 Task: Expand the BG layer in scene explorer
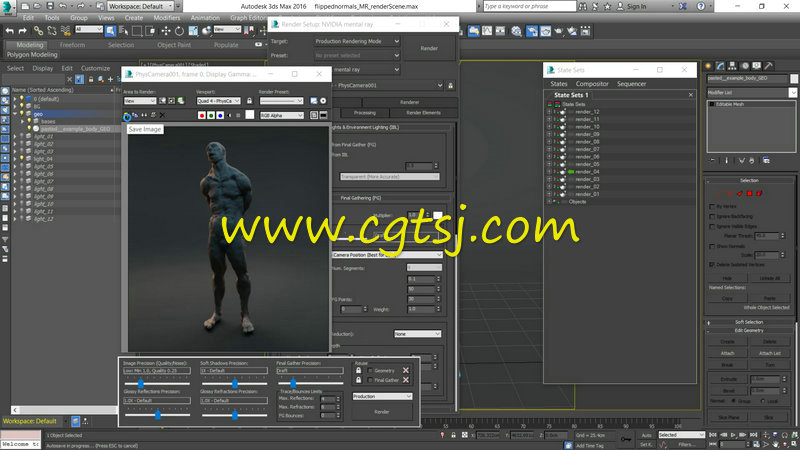tap(15, 106)
